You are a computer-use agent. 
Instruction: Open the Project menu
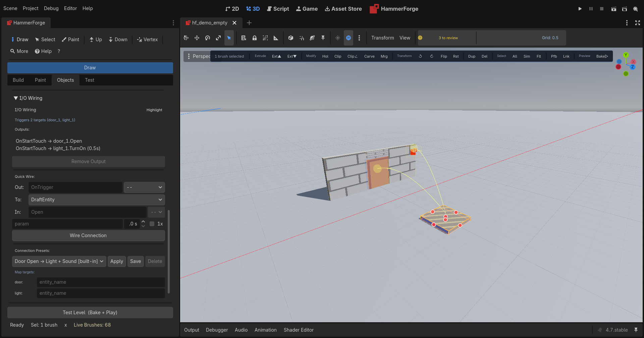[x=31, y=8]
